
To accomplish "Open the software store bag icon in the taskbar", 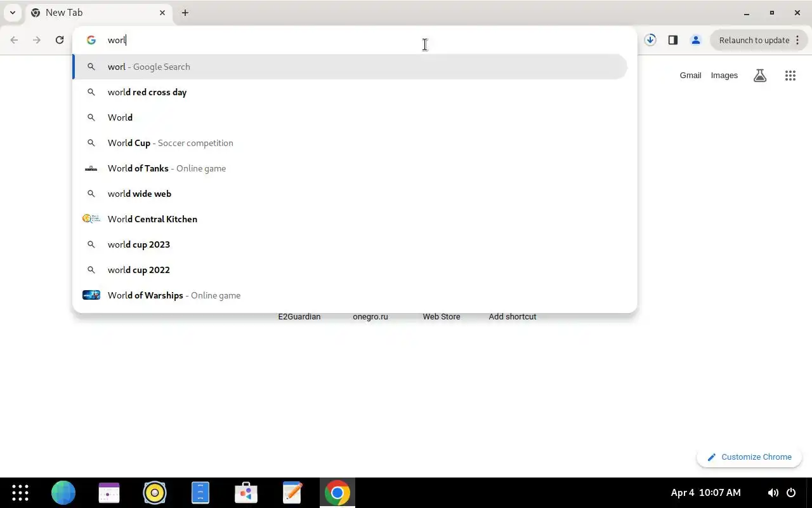I will click(246, 493).
